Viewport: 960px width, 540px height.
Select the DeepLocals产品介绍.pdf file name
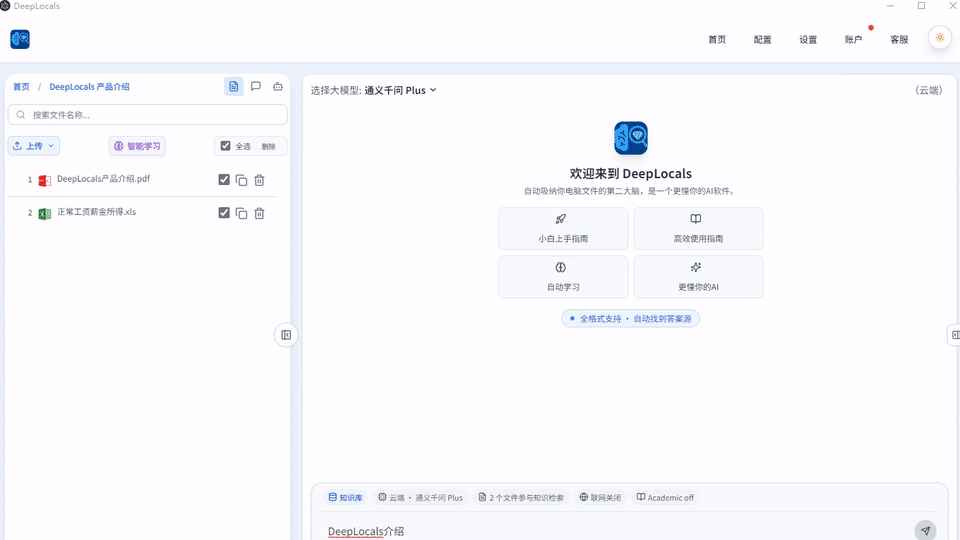click(103, 179)
